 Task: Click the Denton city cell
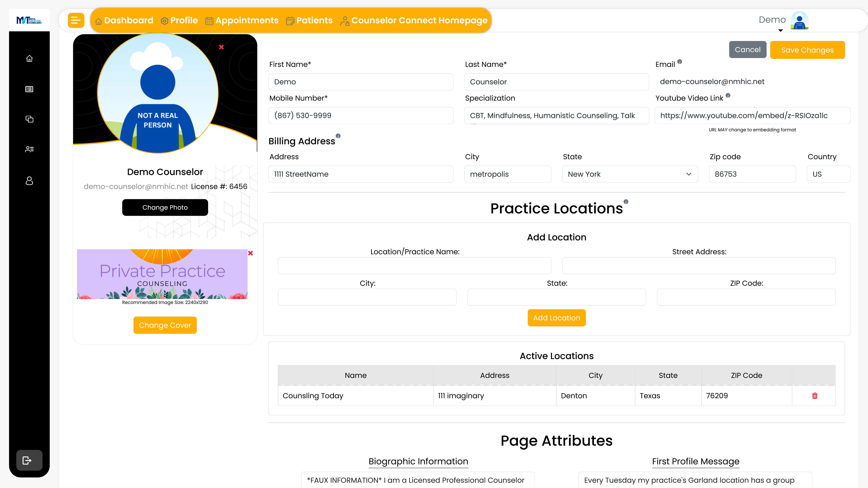595,395
